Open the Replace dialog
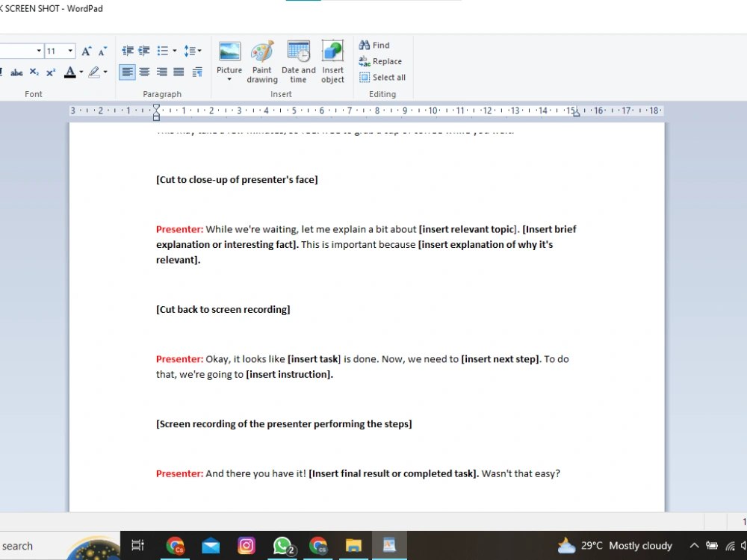 coord(380,61)
